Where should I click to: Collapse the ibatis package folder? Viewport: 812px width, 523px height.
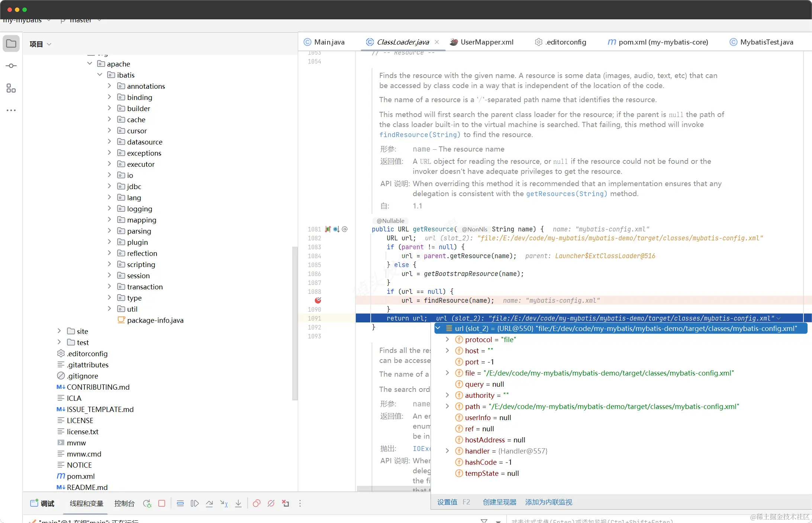[100, 75]
